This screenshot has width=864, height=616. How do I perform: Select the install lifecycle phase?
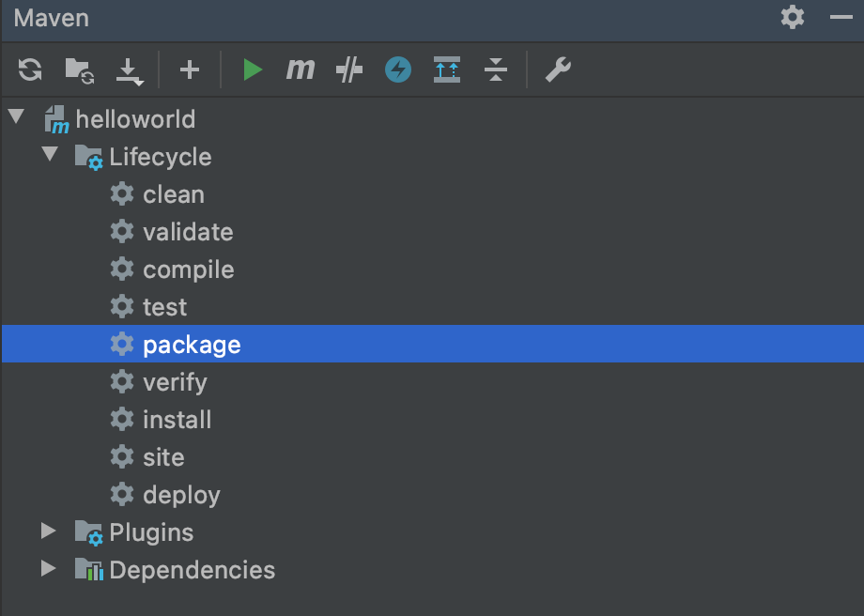(177, 420)
